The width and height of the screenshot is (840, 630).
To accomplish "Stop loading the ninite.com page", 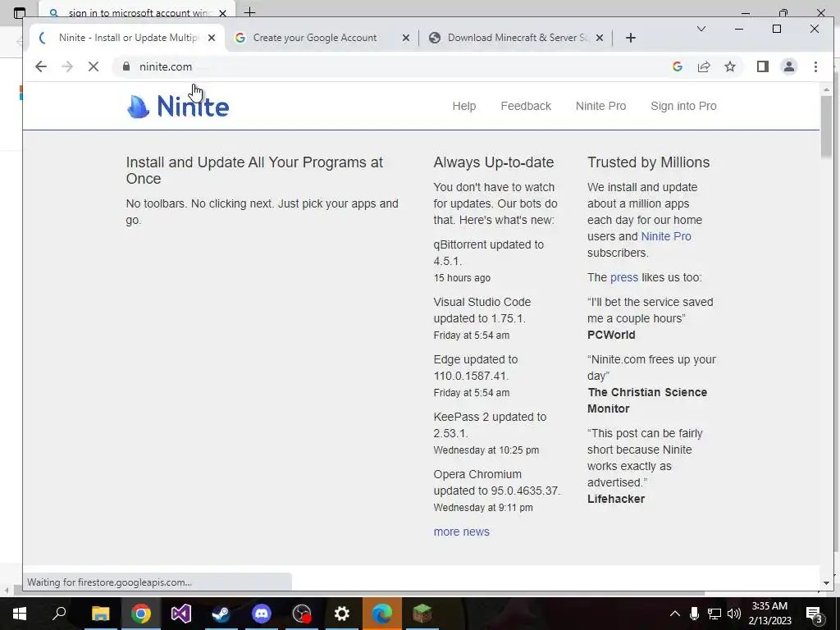I will point(94,66).
